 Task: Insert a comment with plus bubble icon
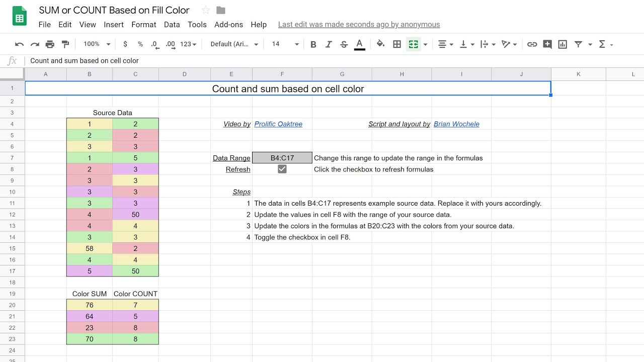[547, 44]
